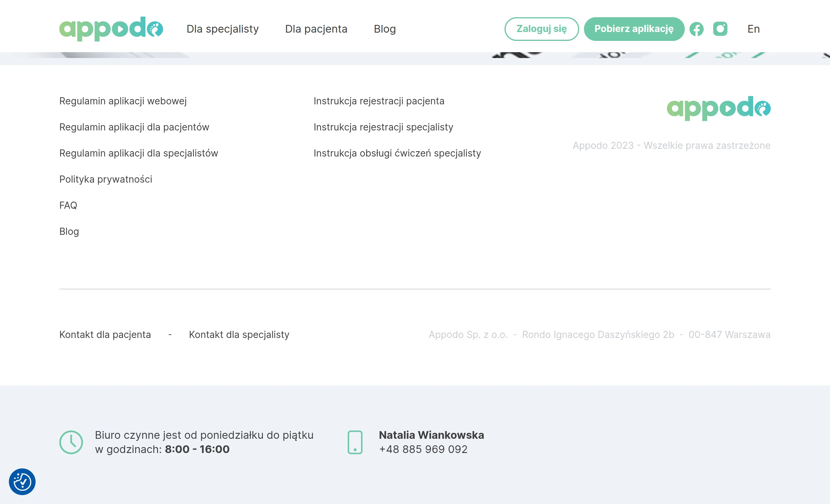Open the FAQ footer link
This screenshot has height=504, width=830.
pyautogui.click(x=68, y=205)
